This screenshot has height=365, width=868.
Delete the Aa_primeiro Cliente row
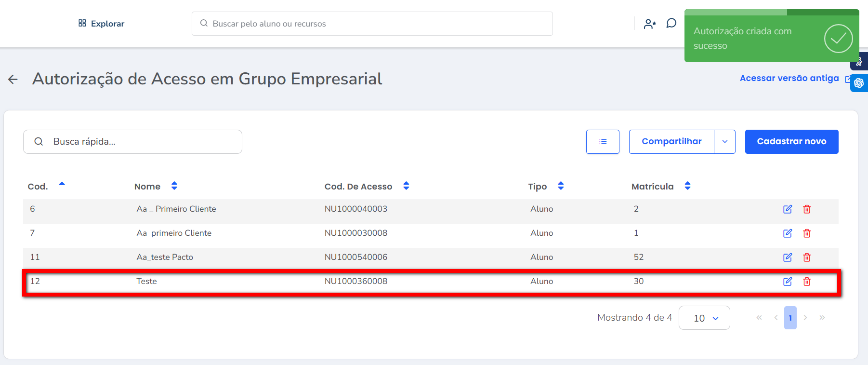807,233
